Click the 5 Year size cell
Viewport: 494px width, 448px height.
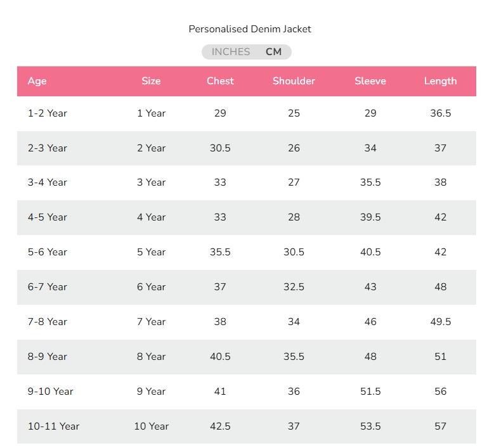pos(151,252)
